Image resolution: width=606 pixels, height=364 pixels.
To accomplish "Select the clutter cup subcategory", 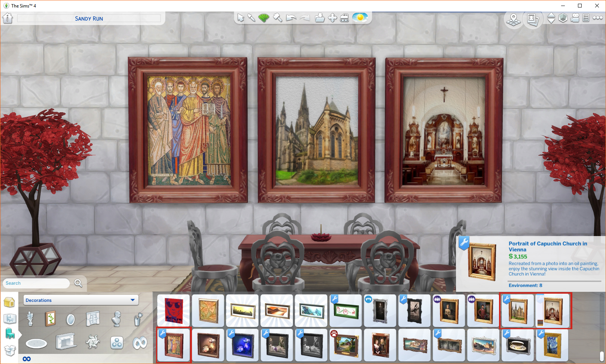I will coord(138,319).
